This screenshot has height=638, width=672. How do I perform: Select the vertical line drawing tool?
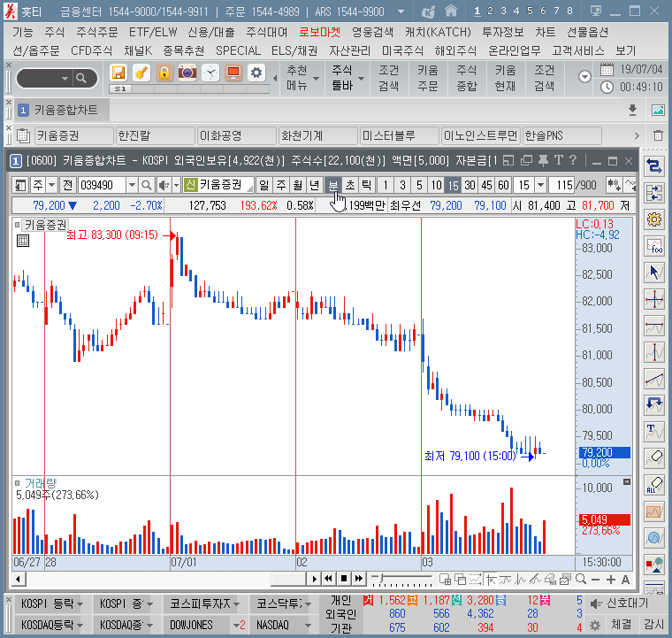coord(654,352)
